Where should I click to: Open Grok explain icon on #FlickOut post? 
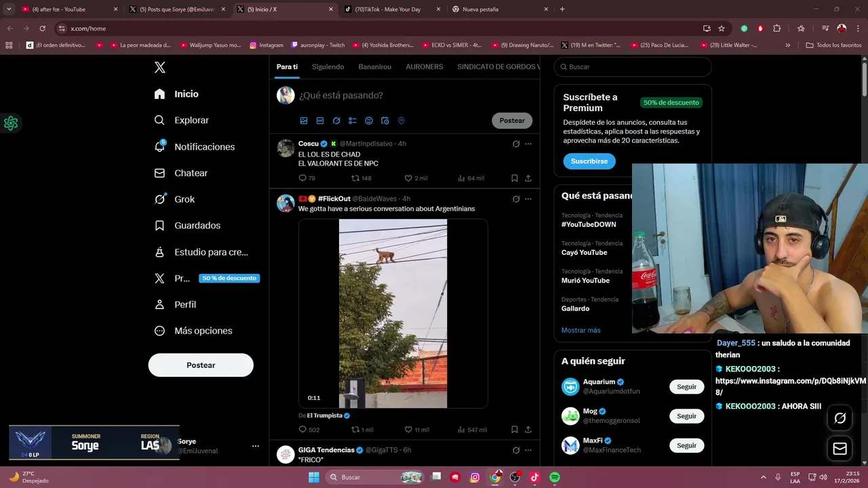tap(516, 199)
